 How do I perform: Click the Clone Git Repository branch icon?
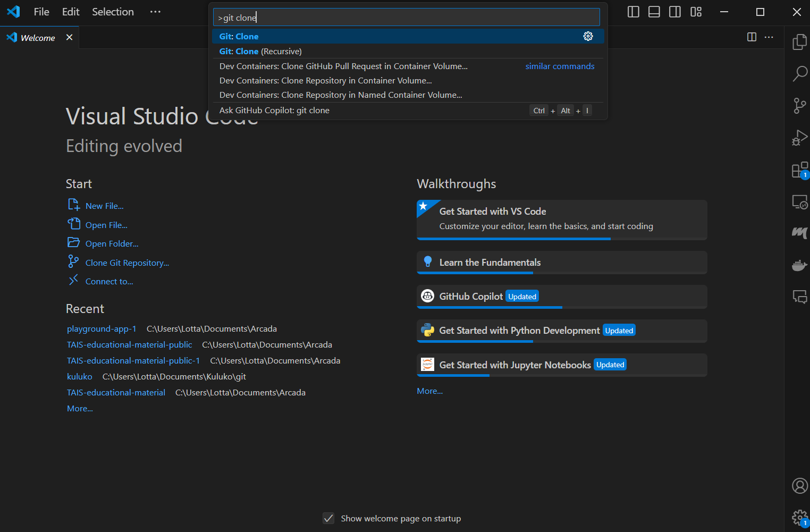73,261
